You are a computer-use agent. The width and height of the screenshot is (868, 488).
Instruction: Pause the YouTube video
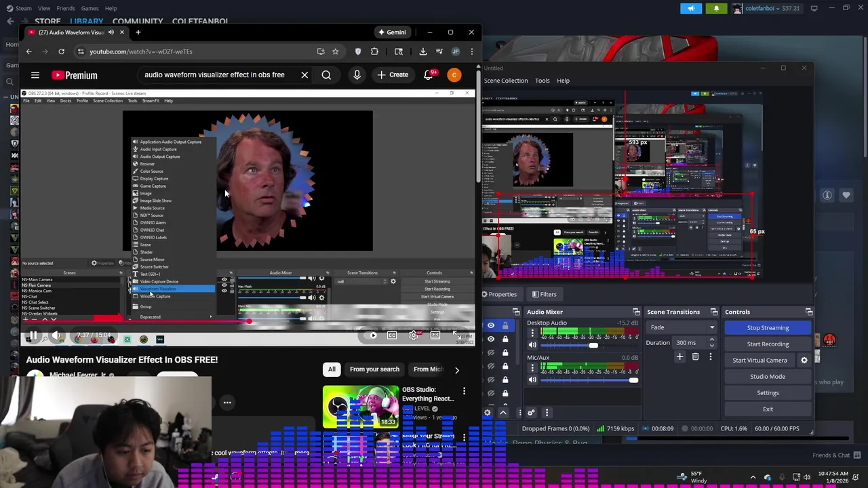[x=32, y=335]
